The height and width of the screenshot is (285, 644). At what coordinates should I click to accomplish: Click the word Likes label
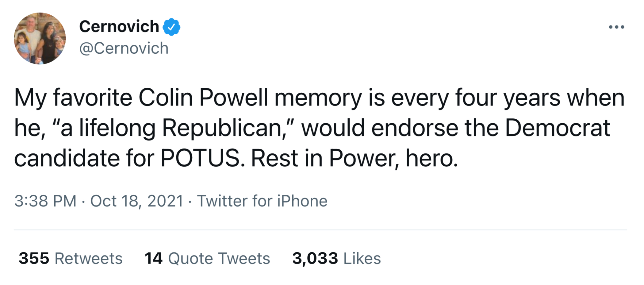coord(362,258)
